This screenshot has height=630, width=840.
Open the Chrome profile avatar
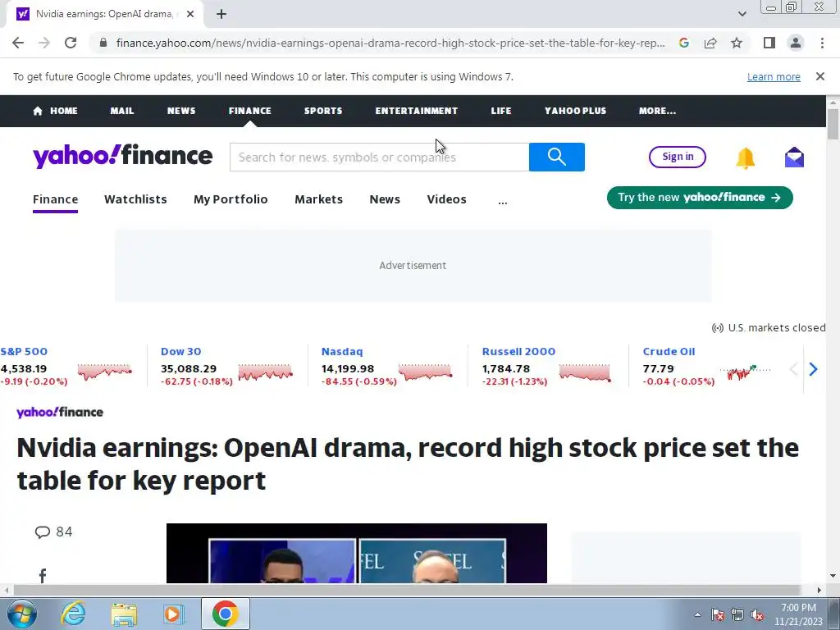tap(796, 43)
